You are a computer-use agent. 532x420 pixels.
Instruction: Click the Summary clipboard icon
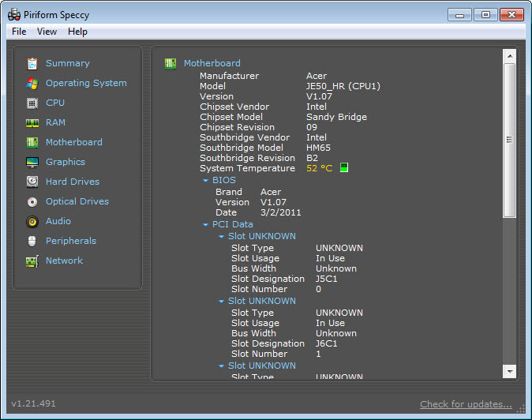pyautogui.click(x=32, y=64)
